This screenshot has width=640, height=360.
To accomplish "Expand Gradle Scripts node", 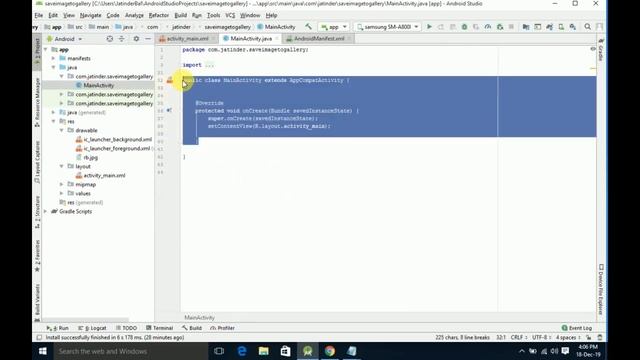I will [46, 211].
